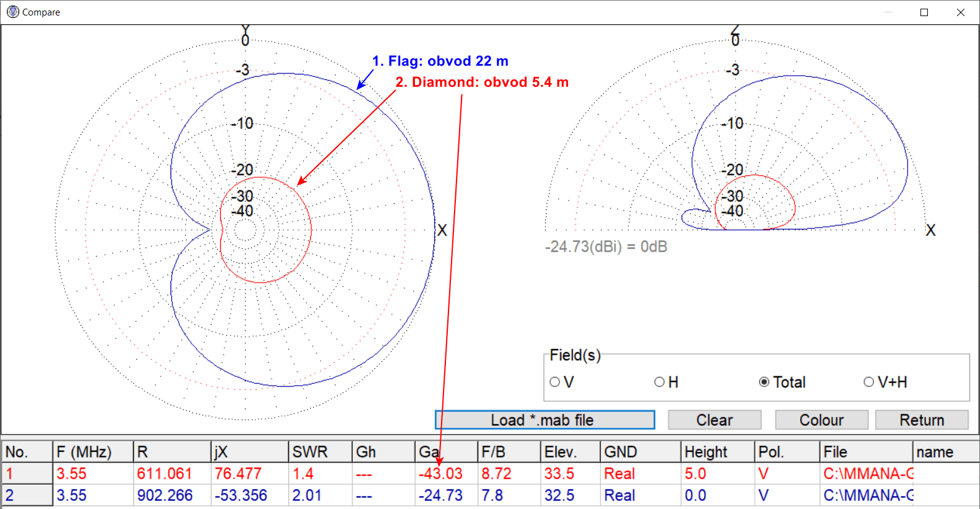Click the File column header
The width and height of the screenshot is (980, 509).
pyautogui.click(x=865, y=452)
